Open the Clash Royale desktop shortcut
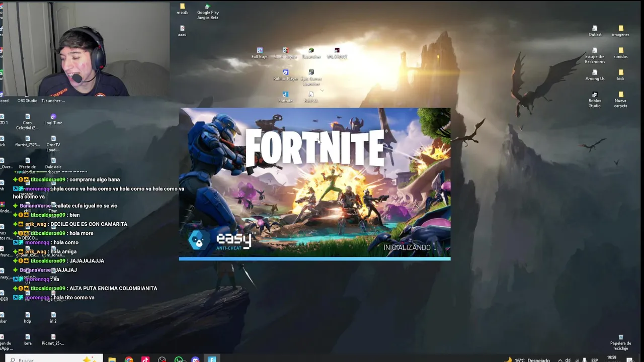The image size is (644, 362). coord(285,53)
